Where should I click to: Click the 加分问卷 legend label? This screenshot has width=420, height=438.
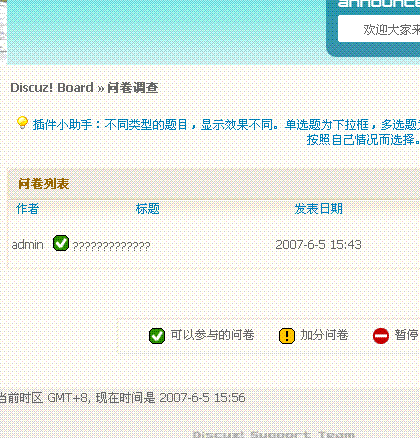click(324, 335)
